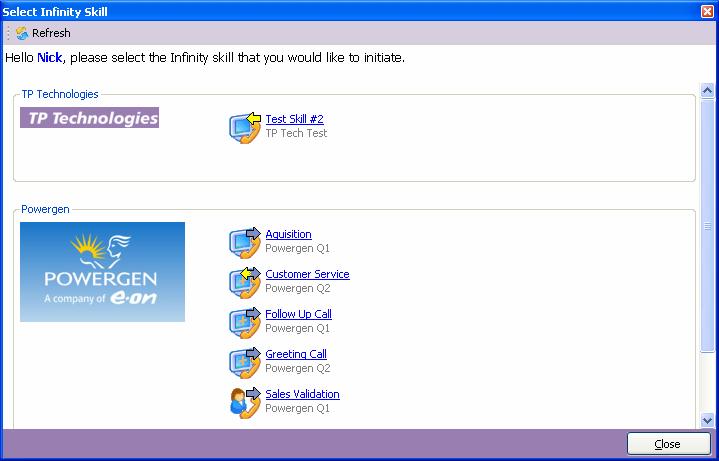
Task: Click the Aquisition skill icon
Action: [x=245, y=243]
